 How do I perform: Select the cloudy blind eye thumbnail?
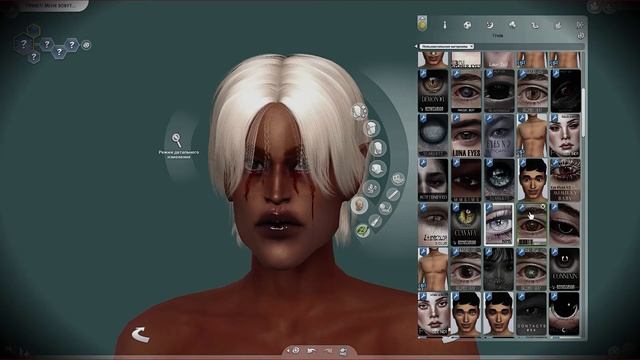pyautogui.click(x=433, y=136)
